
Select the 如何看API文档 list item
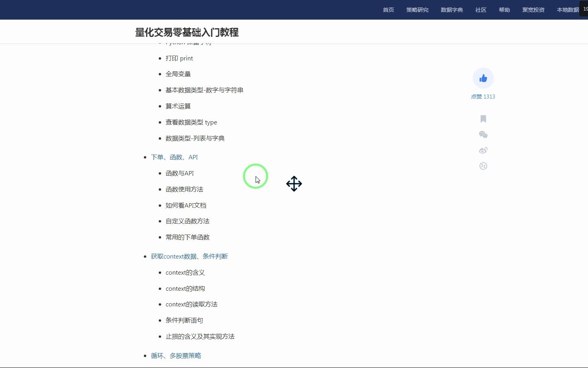tap(186, 206)
